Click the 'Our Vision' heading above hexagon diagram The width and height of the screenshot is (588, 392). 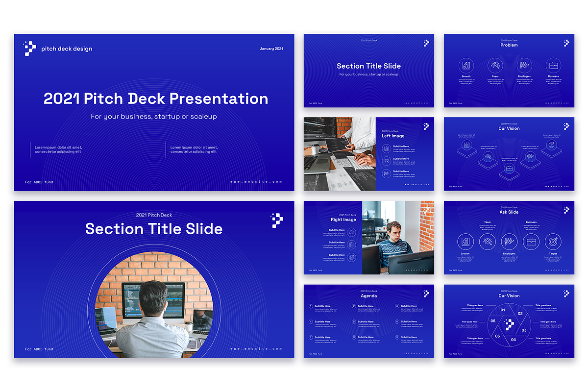point(509,296)
